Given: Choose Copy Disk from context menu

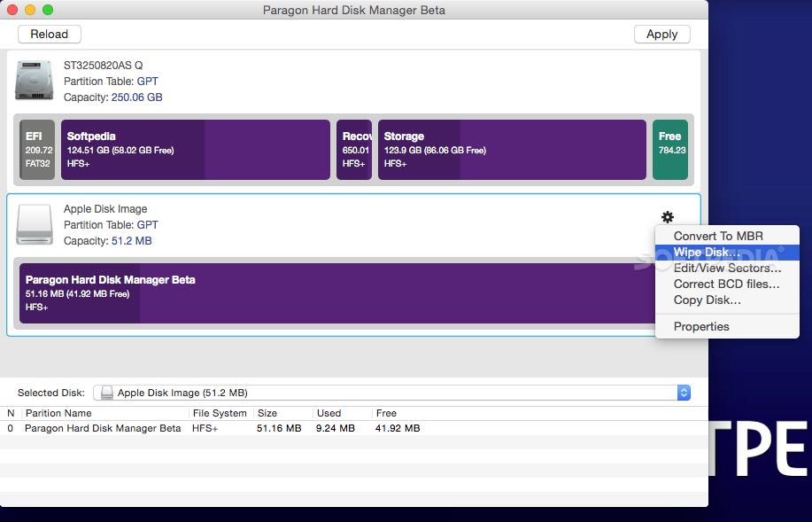Looking at the screenshot, I should coord(707,300).
